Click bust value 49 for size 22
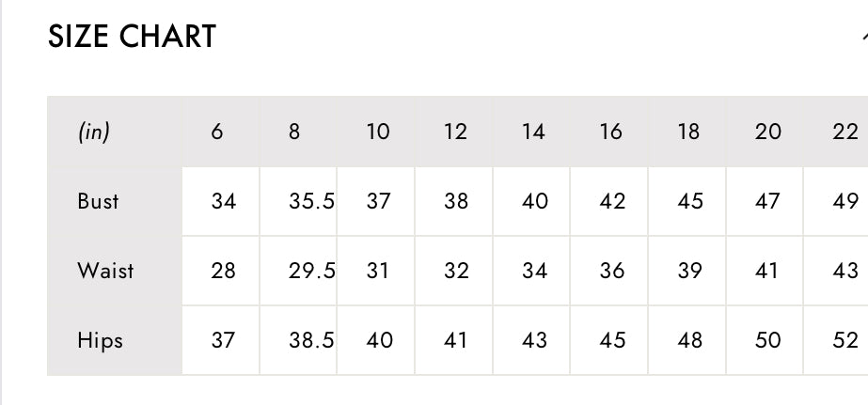Screen dimensions: 868x405 pyautogui.click(x=845, y=201)
